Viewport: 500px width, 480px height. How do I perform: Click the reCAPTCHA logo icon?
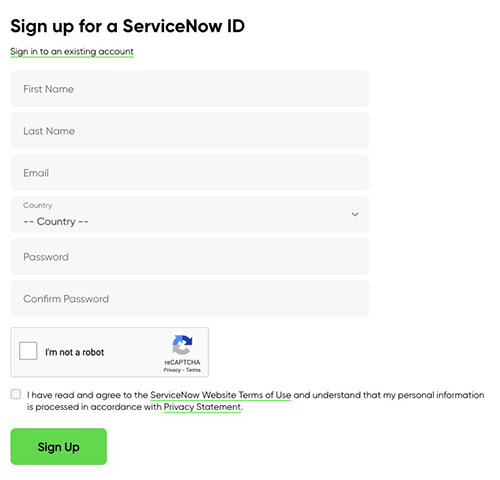(x=182, y=345)
